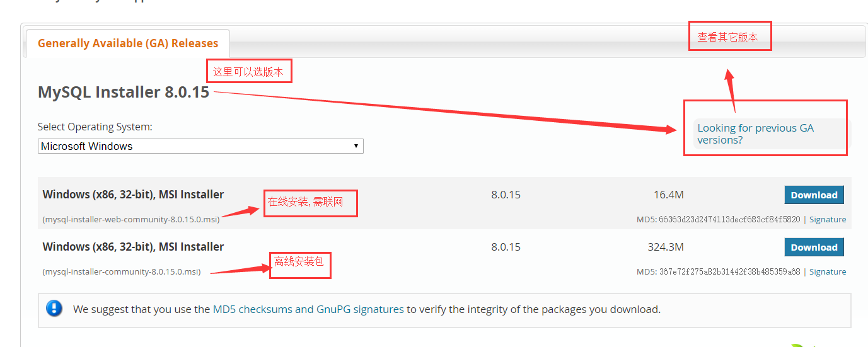
Task: Follow the MD5 checksums link
Action: (x=252, y=309)
